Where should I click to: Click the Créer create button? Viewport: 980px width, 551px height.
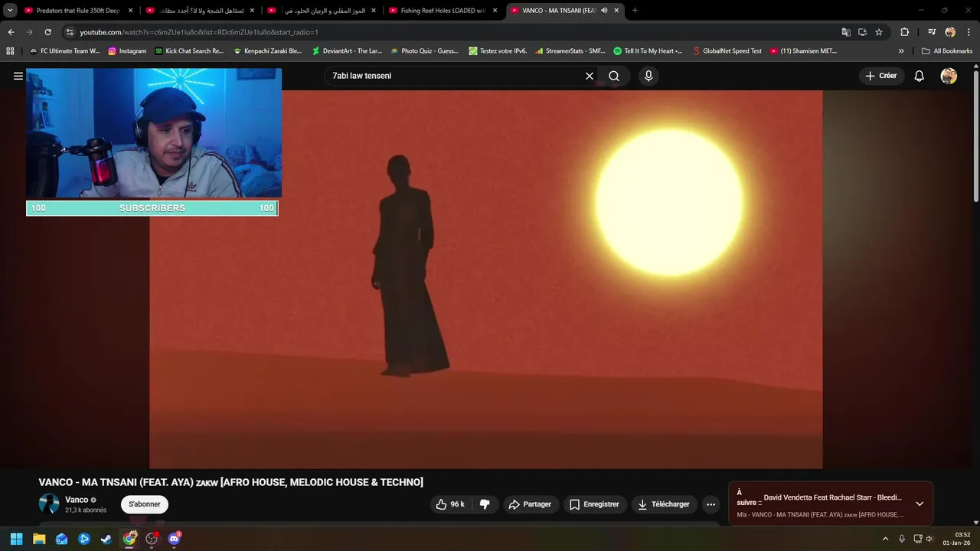coord(880,76)
